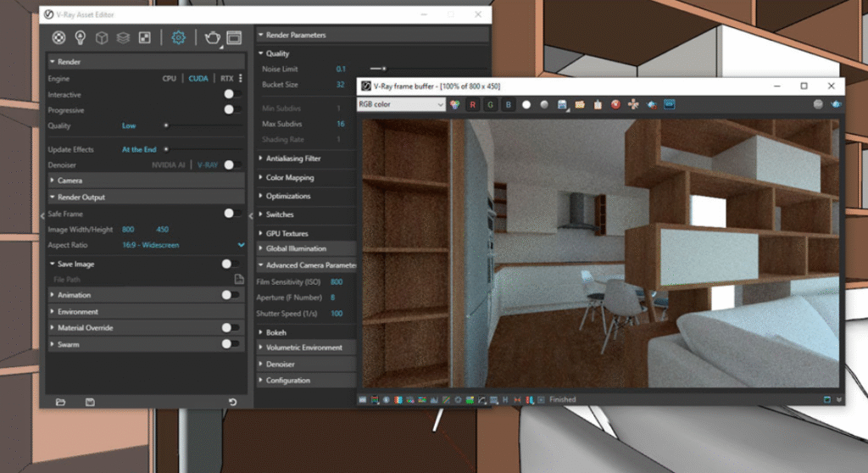868x473 pixels.
Task: Browse file path for Save Image
Action: pyautogui.click(x=239, y=279)
